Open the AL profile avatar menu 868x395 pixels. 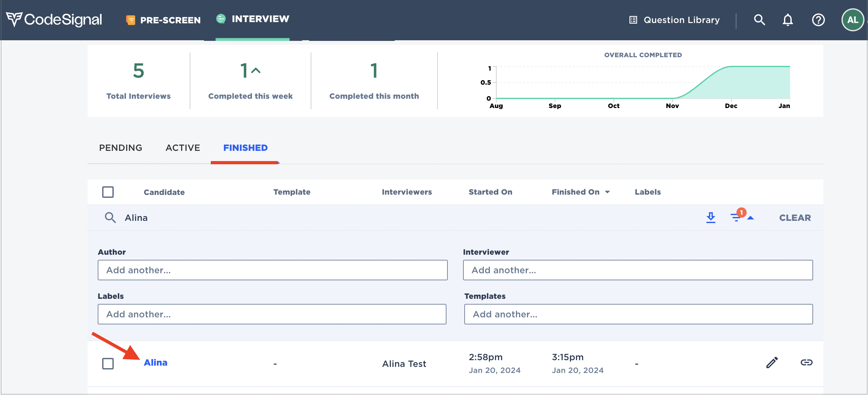coord(852,20)
